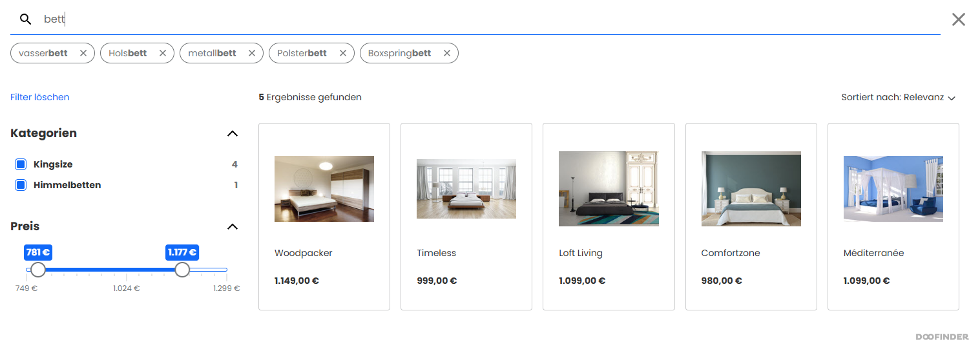Click the Filter löschen link

coord(40,97)
